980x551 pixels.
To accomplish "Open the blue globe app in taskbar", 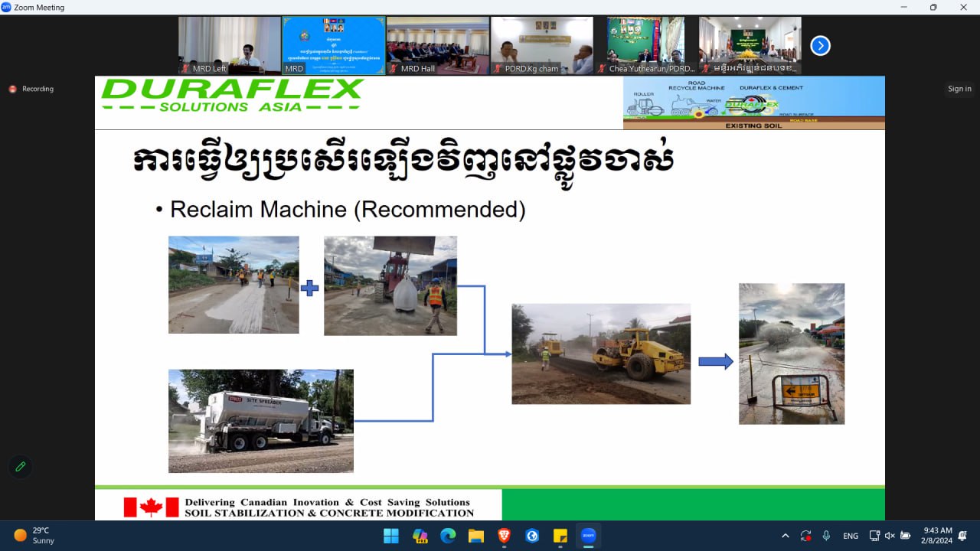I will [x=532, y=536].
